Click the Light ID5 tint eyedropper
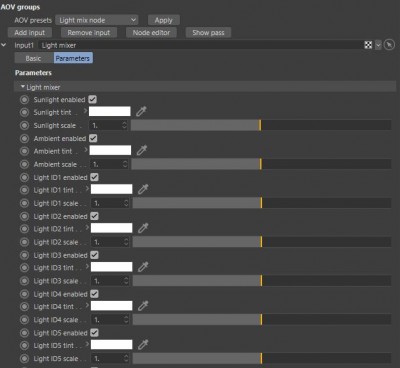This screenshot has height=368, width=400. (x=143, y=345)
